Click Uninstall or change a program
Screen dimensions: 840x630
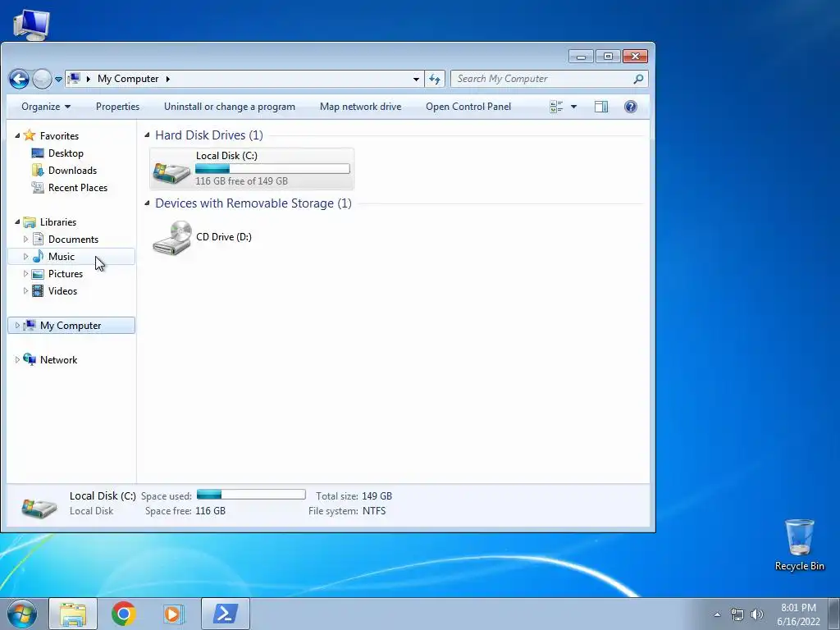click(230, 107)
